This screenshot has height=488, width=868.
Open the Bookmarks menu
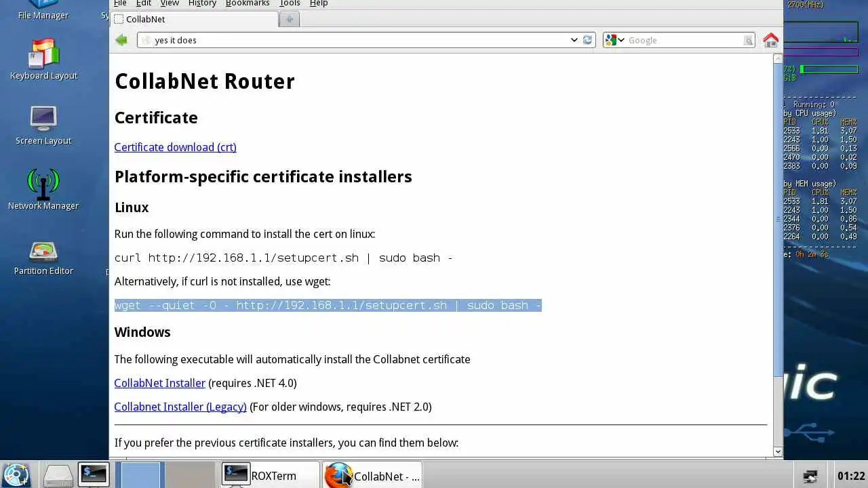pos(248,3)
